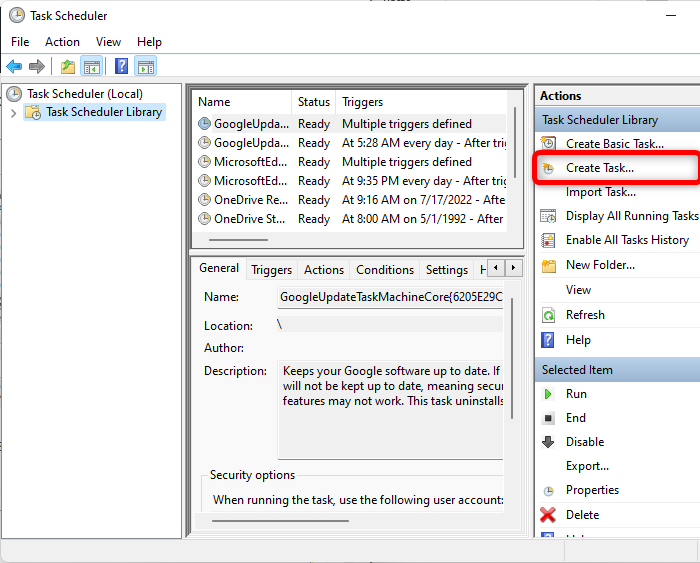The width and height of the screenshot is (700, 563).
Task: Click the red X Delete icon
Action: pos(548,515)
